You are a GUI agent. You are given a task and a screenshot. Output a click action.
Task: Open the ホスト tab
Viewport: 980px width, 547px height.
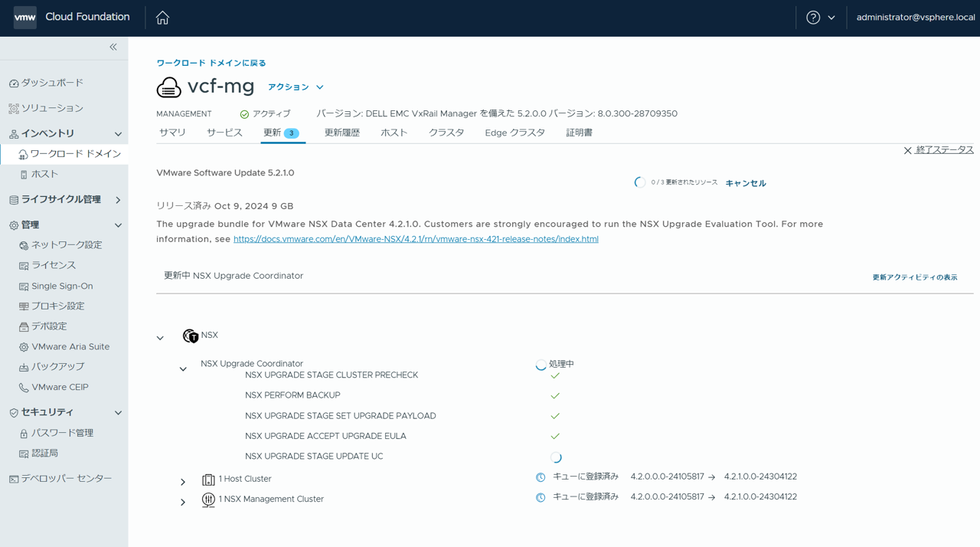(x=394, y=133)
